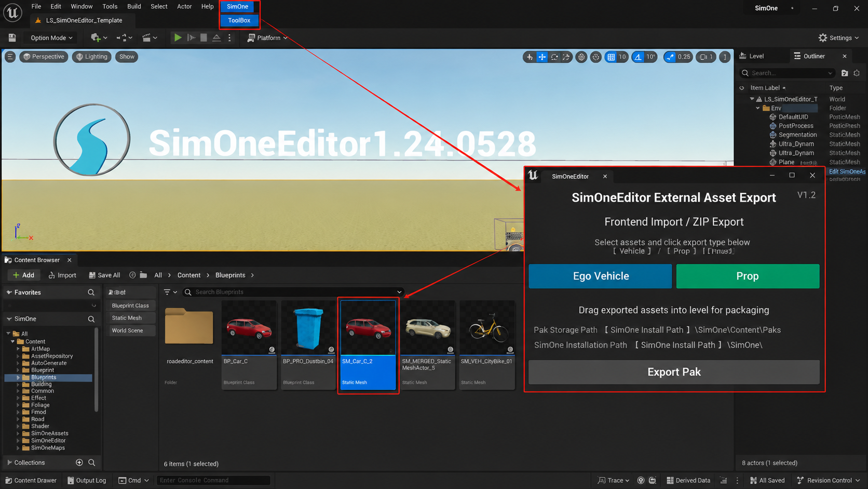The width and height of the screenshot is (868, 489).
Task: Open the Build menu
Action: (x=134, y=6)
